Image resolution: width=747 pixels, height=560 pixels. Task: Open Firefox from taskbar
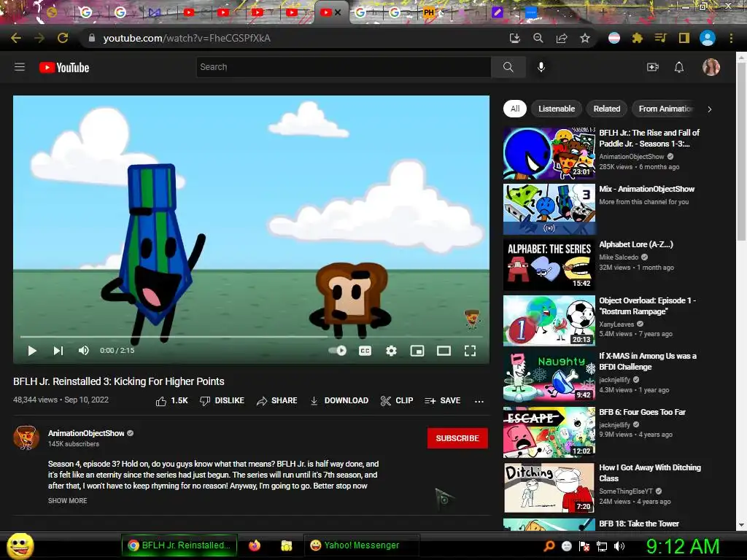click(255, 545)
